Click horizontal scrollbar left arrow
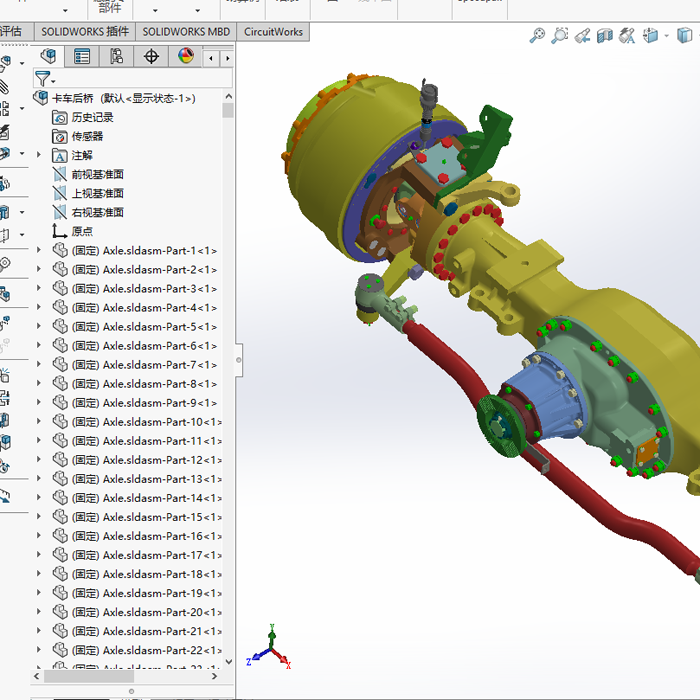Screen dimensions: 700x700 point(37,676)
